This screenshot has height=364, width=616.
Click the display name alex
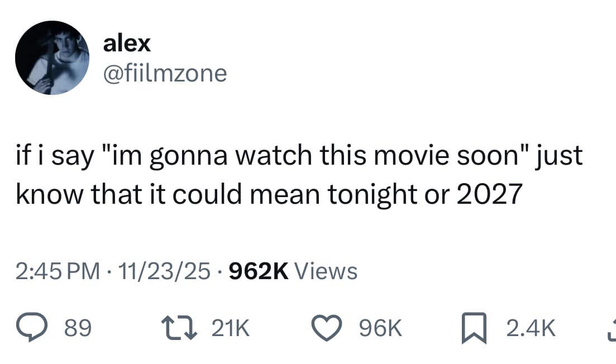[127, 43]
